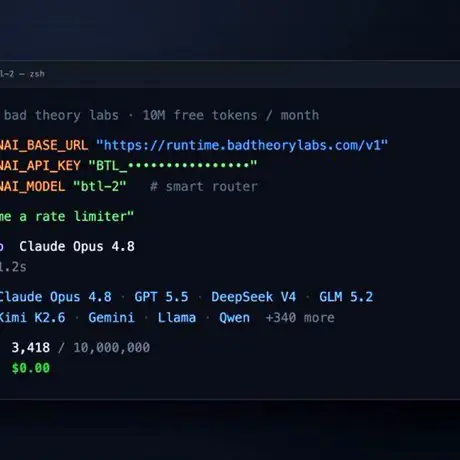Select the '10M free tokens / month' comment text
Screen dimensions: 460x460
point(231,115)
